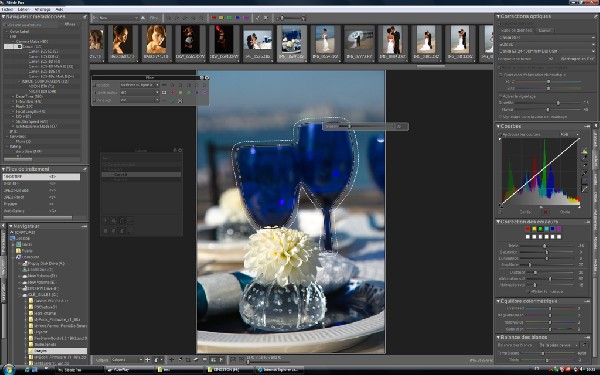600x375 pixels.
Task: Open the first dropdown in the filter panel
Action: click(x=139, y=85)
